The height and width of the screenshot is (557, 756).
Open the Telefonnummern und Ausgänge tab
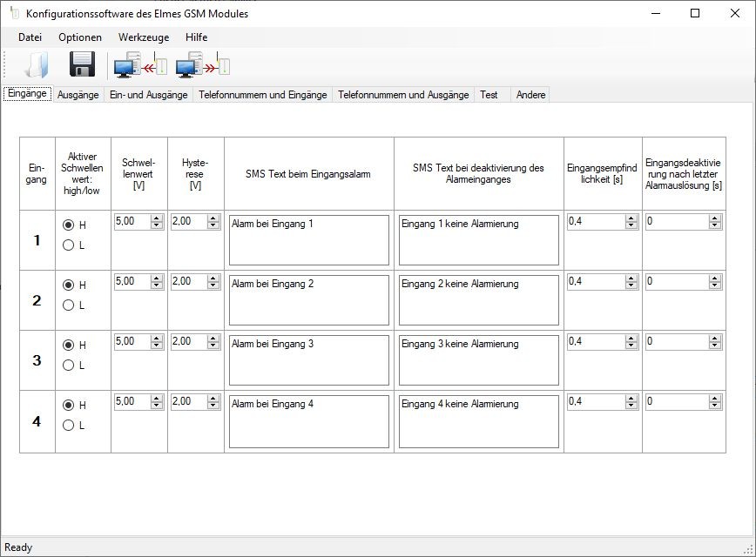(403, 95)
